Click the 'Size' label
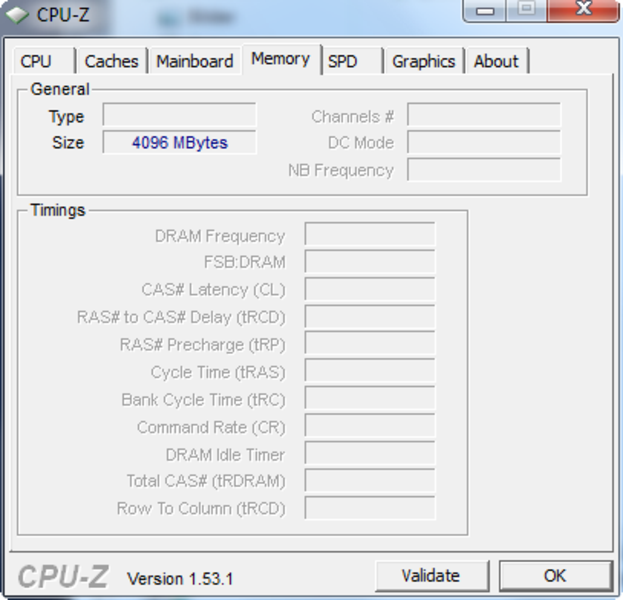Image resolution: width=623 pixels, height=600 pixels. [68, 143]
